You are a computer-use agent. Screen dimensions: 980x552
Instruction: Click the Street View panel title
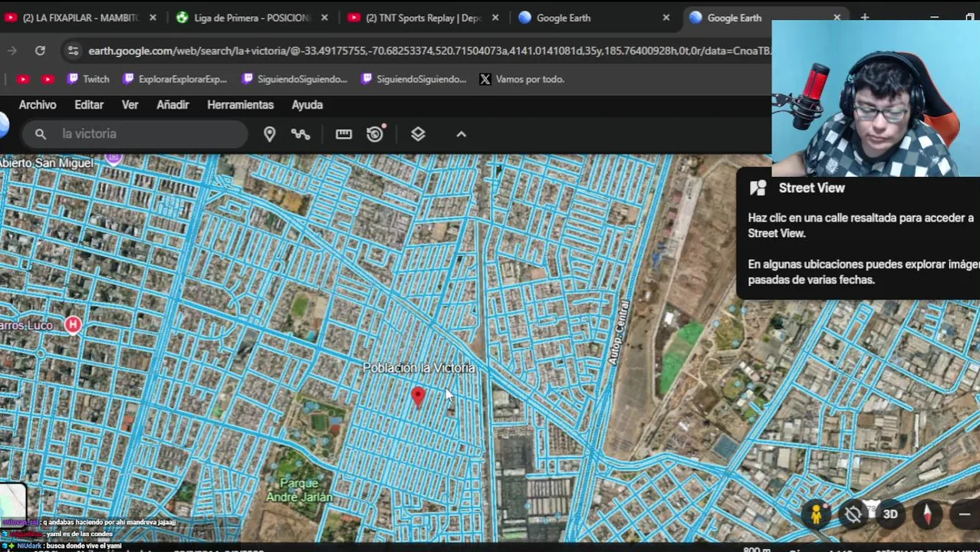[811, 188]
